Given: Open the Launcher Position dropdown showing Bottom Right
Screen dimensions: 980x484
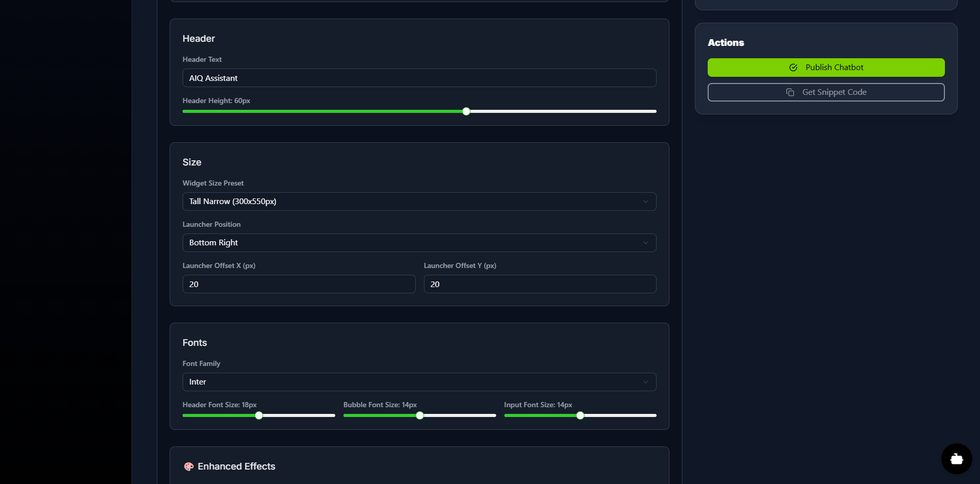Looking at the screenshot, I should click(419, 243).
